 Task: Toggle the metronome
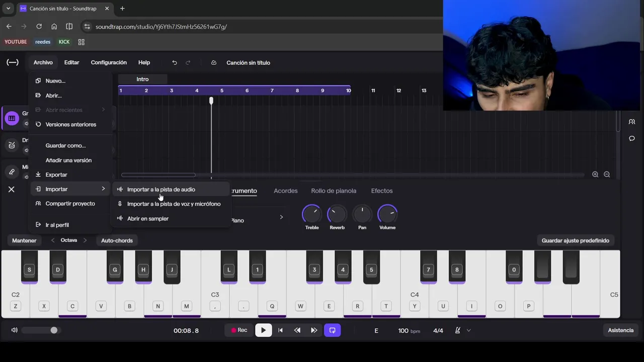coord(458,330)
